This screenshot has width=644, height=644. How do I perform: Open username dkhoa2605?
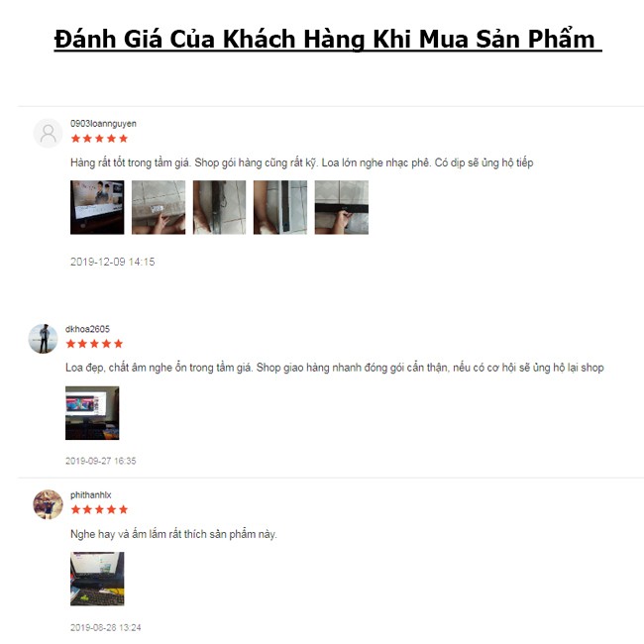87,329
